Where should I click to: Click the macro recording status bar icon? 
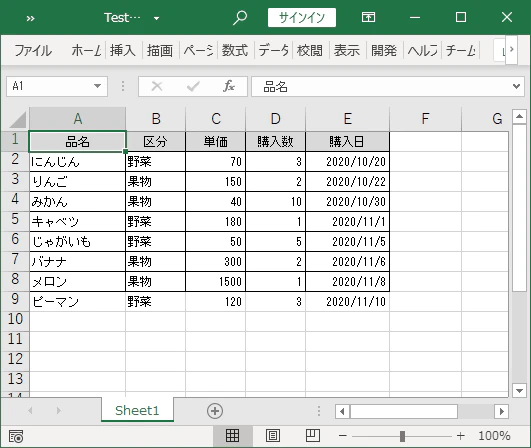point(16,436)
